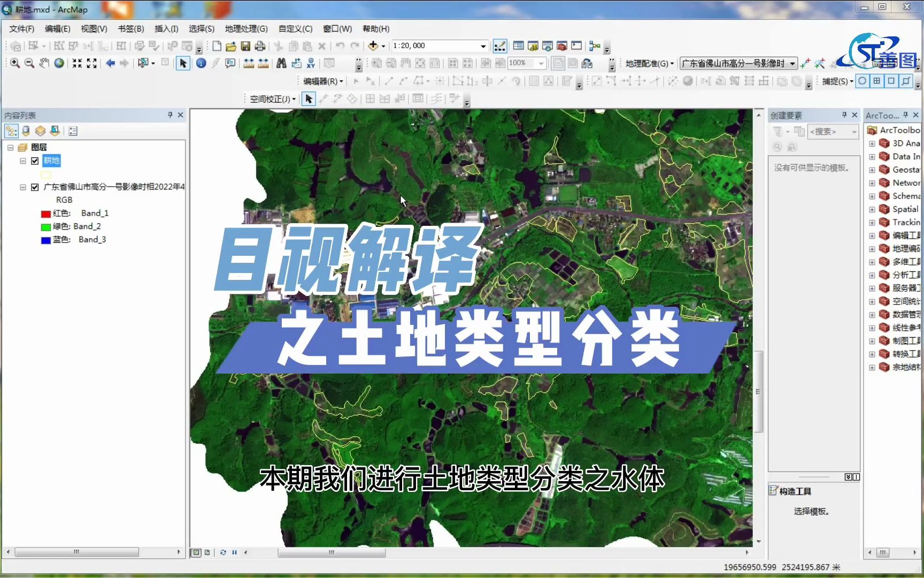Screen dimensions: 924x578
Task: Click the 耕地 yellow polygon symbol
Action: click(46, 174)
